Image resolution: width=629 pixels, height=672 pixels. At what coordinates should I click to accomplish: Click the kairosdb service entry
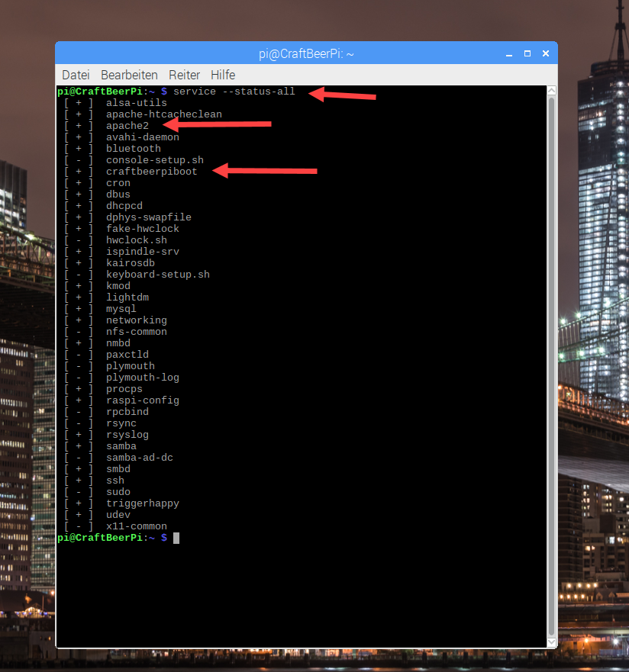pos(131,263)
